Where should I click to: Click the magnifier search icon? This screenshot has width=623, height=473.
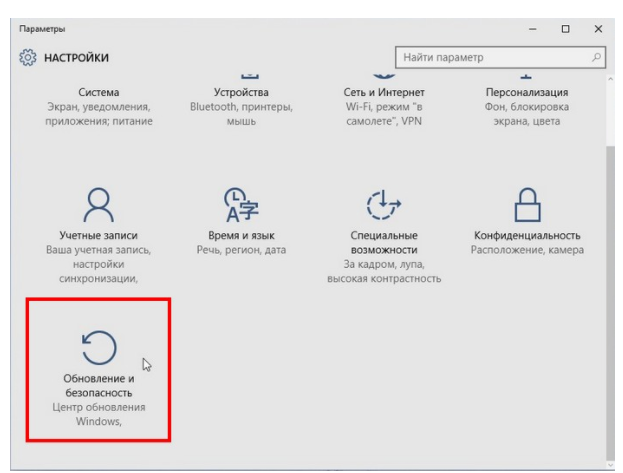click(596, 58)
